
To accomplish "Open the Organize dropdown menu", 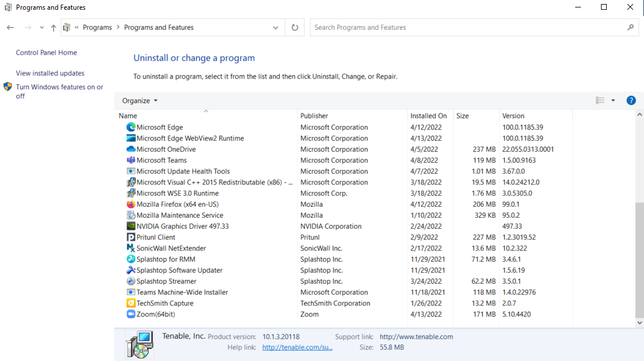I will (140, 100).
